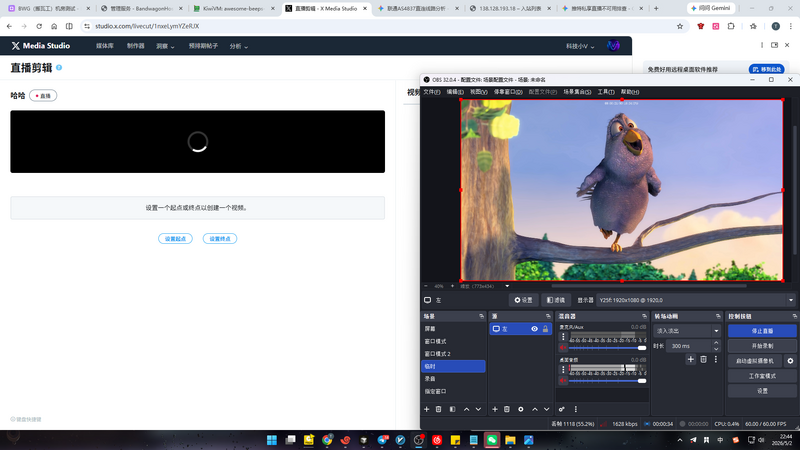This screenshot has height=450, width=800.
Task: Click the info badge next to 直播剪辑
Action: click(x=59, y=67)
